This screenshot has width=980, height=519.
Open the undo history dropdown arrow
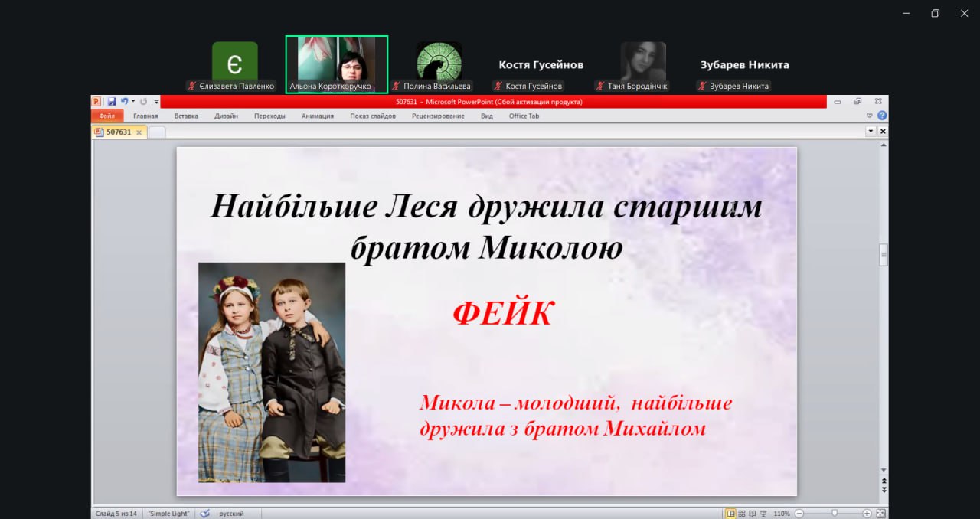point(132,101)
